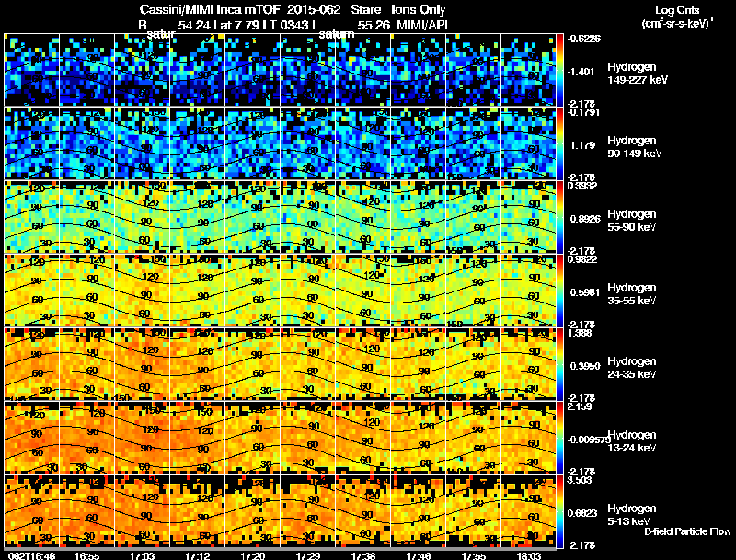Screen dimensions: 736x560
Task: Click the time axis label '17:20'
Action: (x=252, y=555)
